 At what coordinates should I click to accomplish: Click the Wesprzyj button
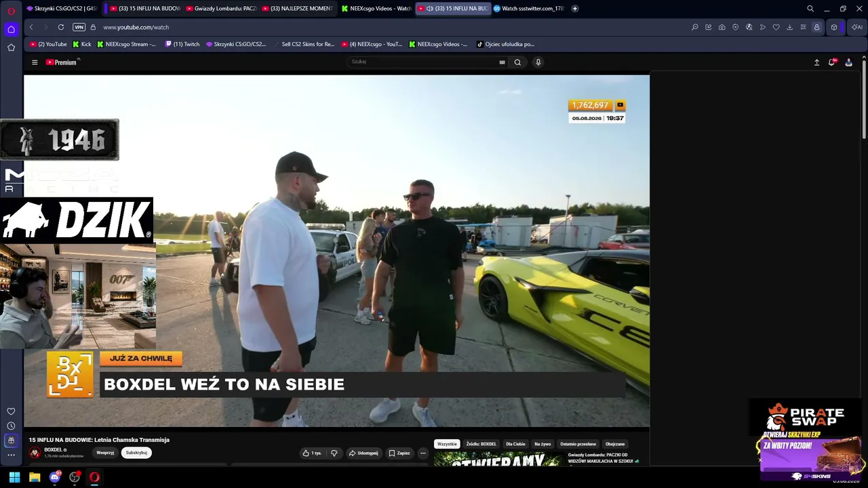pyautogui.click(x=105, y=453)
